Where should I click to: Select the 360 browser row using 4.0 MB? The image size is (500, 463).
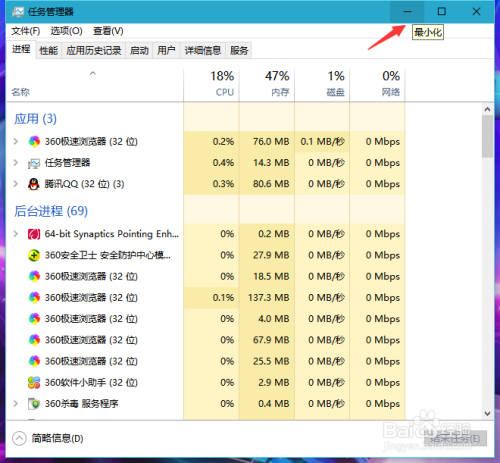(x=206, y=319)
